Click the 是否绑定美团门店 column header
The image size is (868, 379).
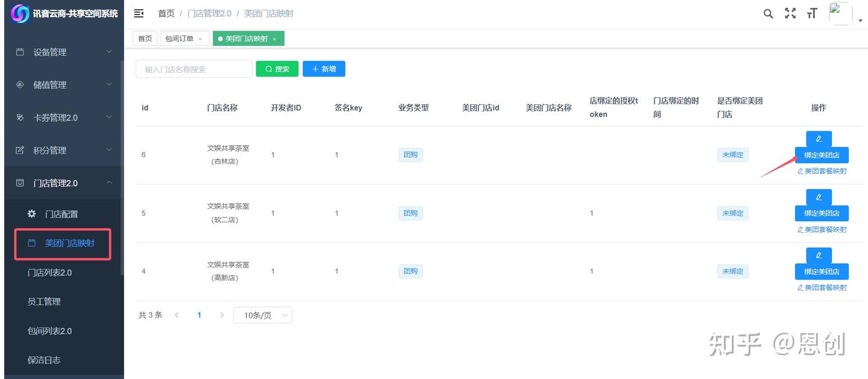(x=740, y=107)
